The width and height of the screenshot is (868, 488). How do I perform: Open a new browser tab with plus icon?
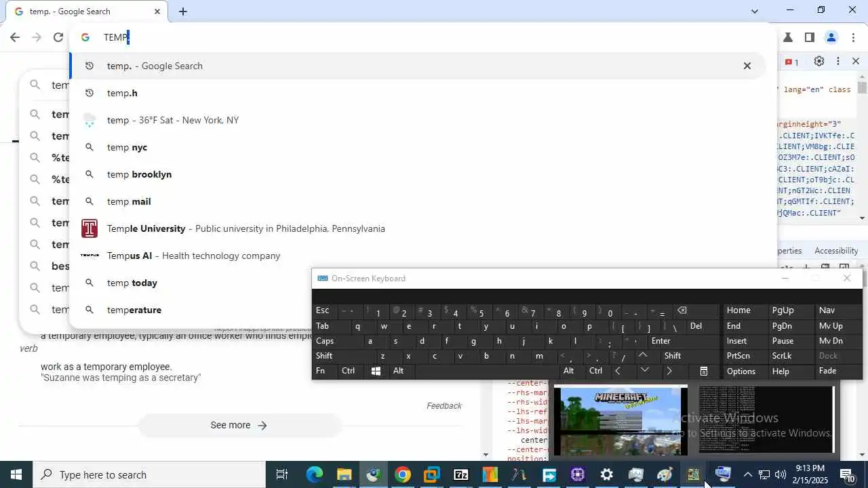pyautogui.click(x=183, y=12)
